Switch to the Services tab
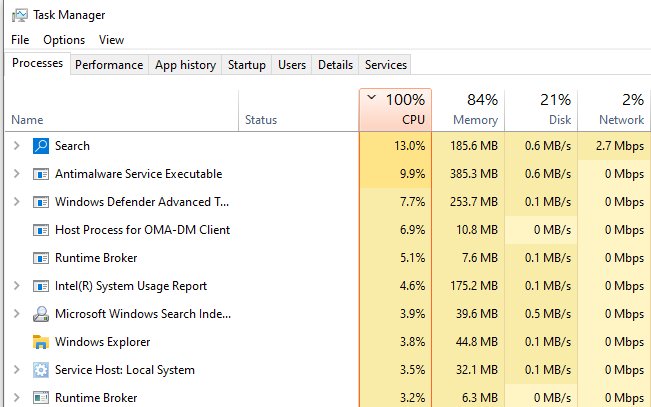This screenshot has width=651, height=407. coord(386,65)
